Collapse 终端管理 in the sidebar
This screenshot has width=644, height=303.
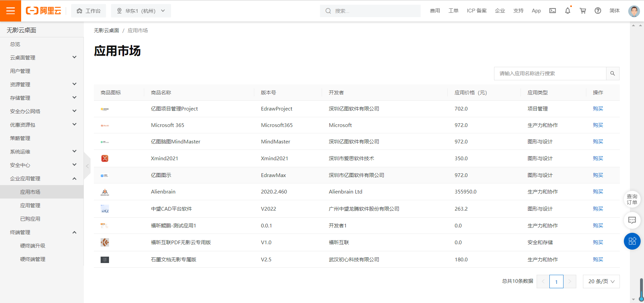coord(42,232)
